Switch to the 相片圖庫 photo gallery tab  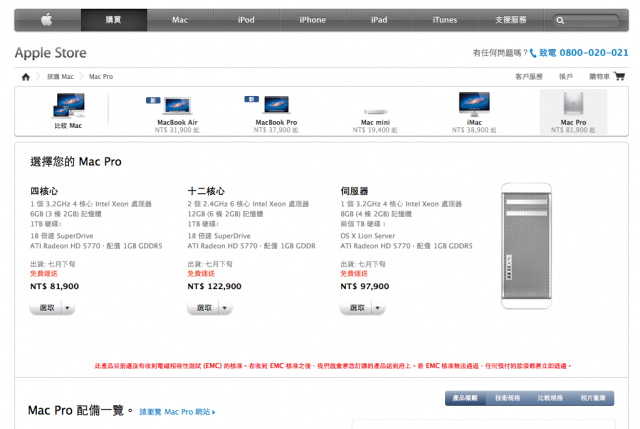(x=593, y=398)
